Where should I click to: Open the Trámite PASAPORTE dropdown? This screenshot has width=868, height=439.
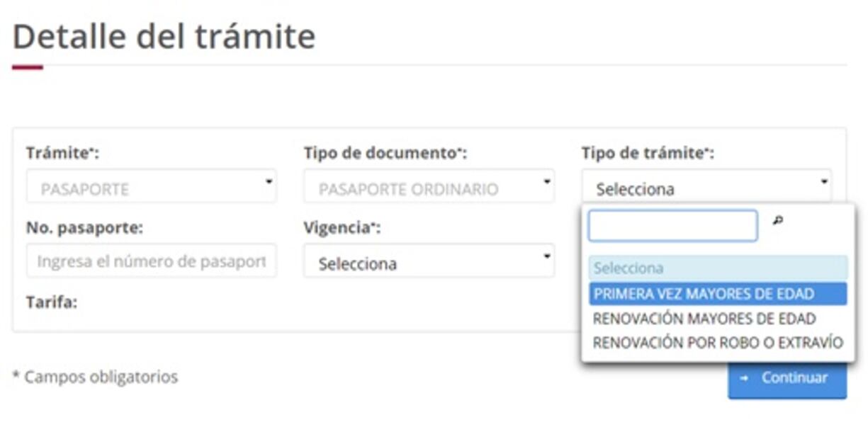pos(152,186)
